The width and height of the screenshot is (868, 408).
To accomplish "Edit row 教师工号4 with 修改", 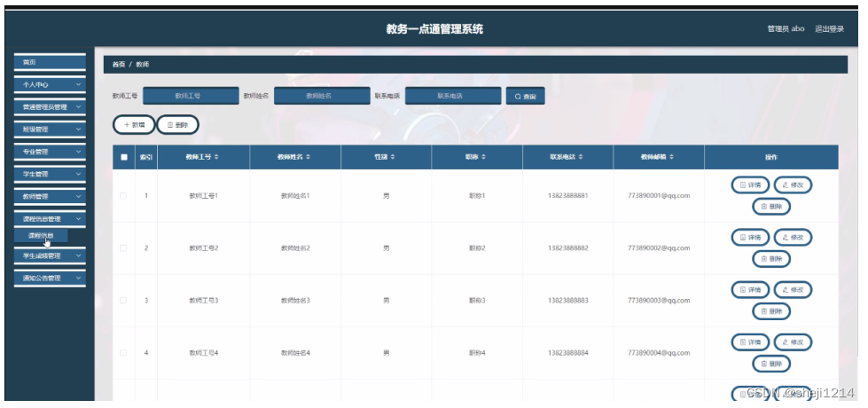I will point(793,342).
